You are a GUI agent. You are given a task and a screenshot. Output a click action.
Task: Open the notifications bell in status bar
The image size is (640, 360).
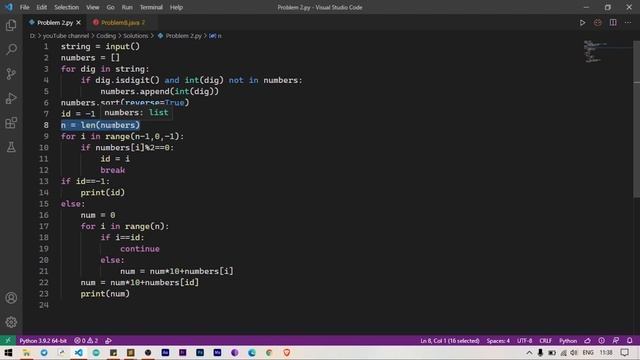point(630,340)
